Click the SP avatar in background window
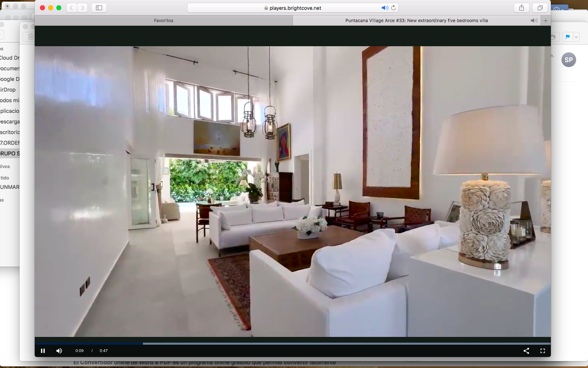 569,60
